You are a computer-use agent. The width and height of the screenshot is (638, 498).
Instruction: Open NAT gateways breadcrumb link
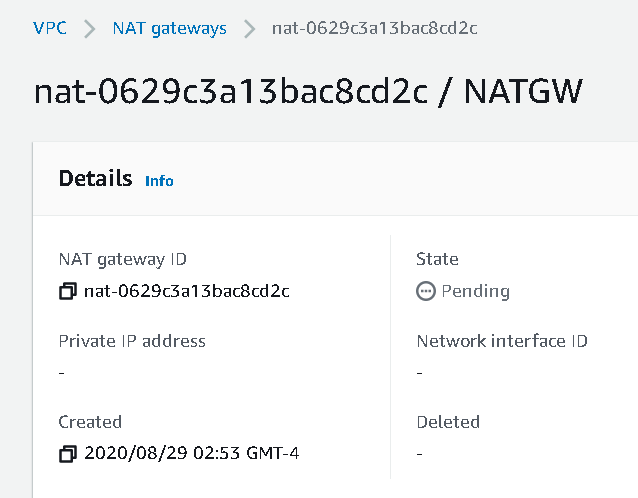169,28
